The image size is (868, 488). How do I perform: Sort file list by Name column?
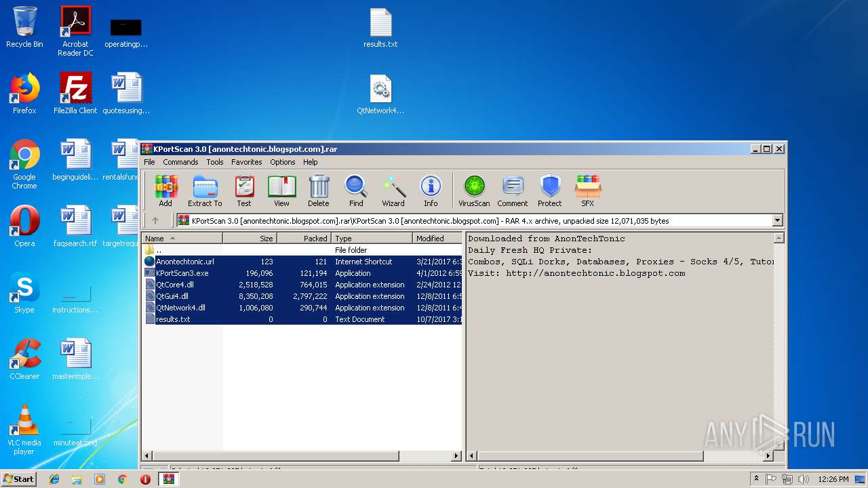[x=182, y=238]
